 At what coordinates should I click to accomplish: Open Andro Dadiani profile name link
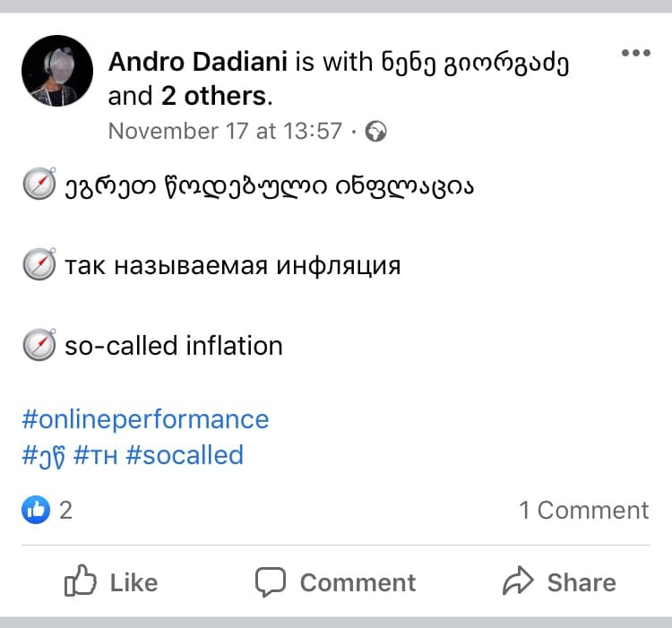pyautogui.click(x=198, y=62)
